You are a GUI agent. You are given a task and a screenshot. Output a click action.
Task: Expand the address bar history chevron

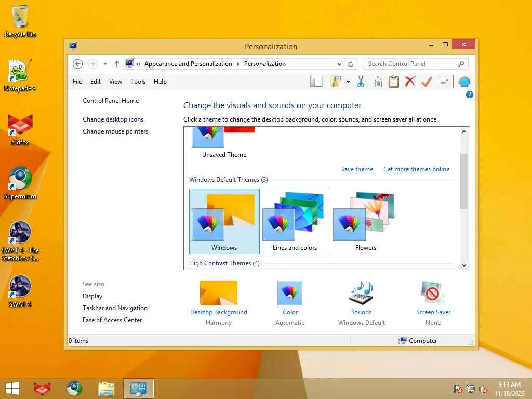[339, 64]
